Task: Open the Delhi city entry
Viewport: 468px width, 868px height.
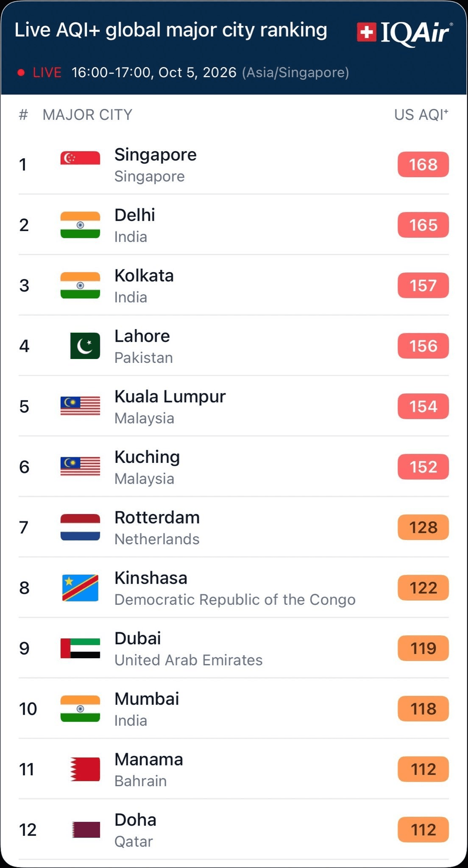Action: coord(234,225)
